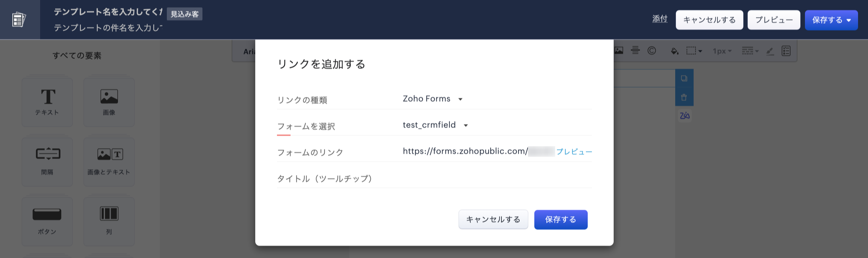
Task: Select the Spacer element tile
Action: 47,162
